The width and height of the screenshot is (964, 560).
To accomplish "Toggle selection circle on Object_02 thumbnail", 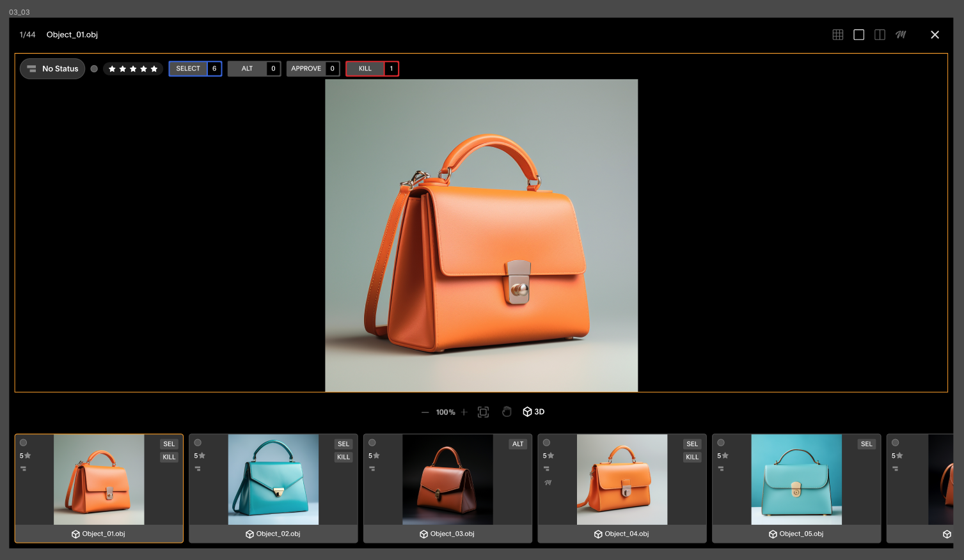I will coord(198,442).
